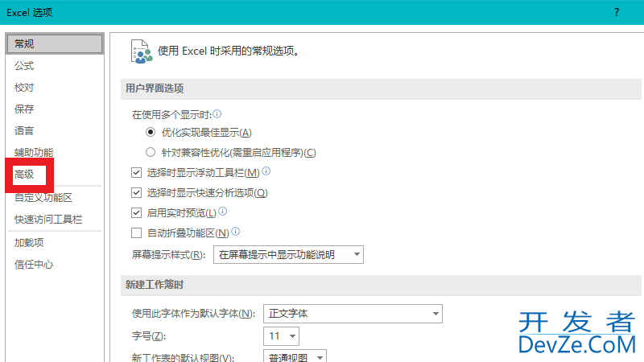Click info icon beside 选择时显示浮动工具栏
644x362 pixels.
(266, 171)
